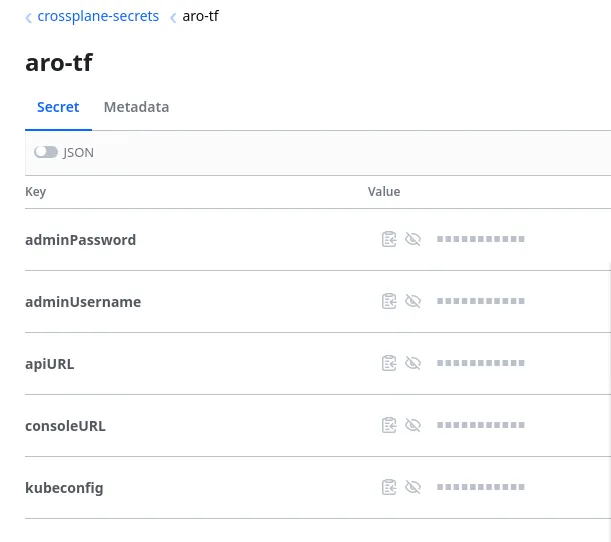This screenshot has height=542, width=611.
Task: Go back to crossplane-secrets
Action: click(x=98, y=16)
